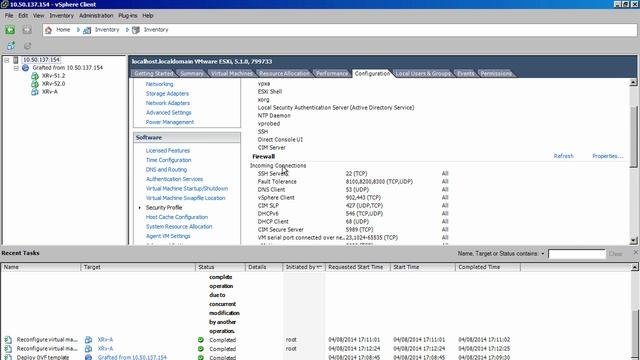Click the forward navigation arrow icon

(27, 30)
